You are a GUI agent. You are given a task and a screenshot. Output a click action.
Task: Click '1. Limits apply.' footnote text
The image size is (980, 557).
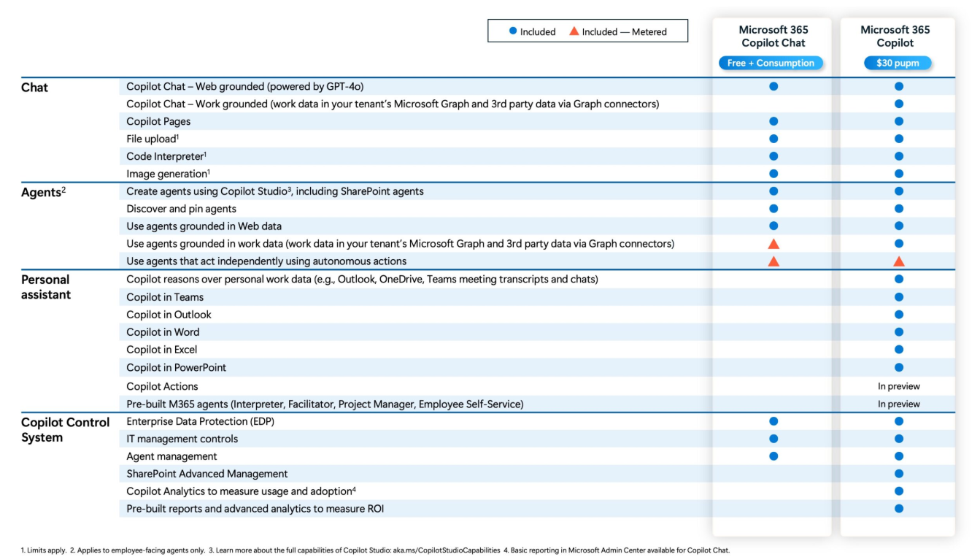43,550
